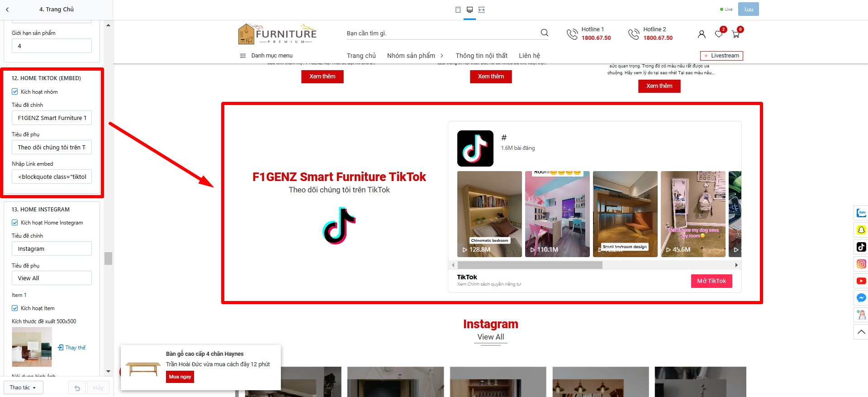This screenshot has width=868, height=397.
Task: Open the shopping cart icon
Action: [736, 34]
